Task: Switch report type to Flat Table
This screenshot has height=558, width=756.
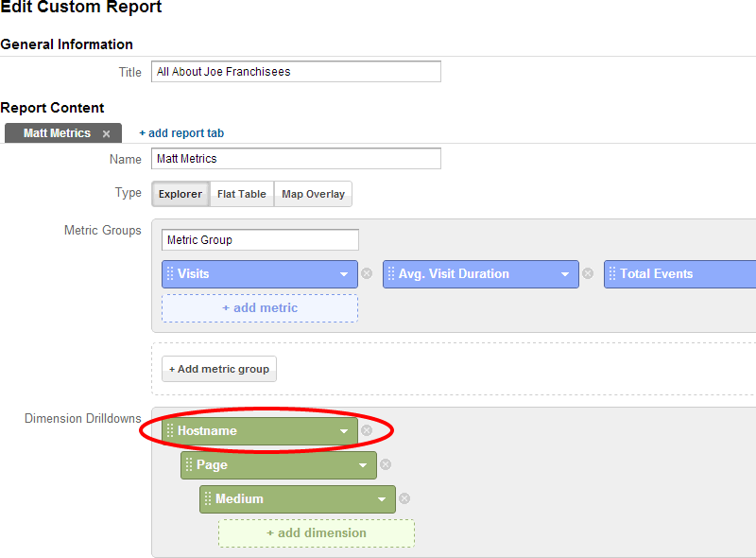Action: [241, 194]
